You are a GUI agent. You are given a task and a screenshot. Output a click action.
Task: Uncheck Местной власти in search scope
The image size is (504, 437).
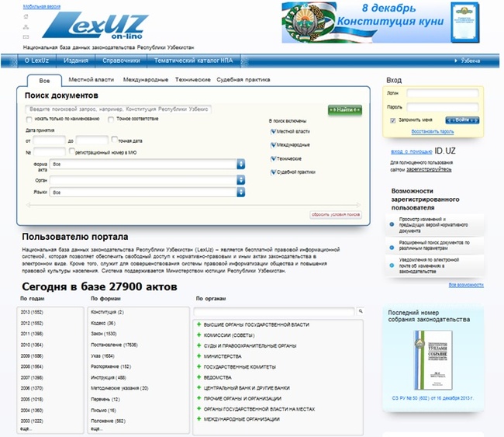[x=273, y=131]
